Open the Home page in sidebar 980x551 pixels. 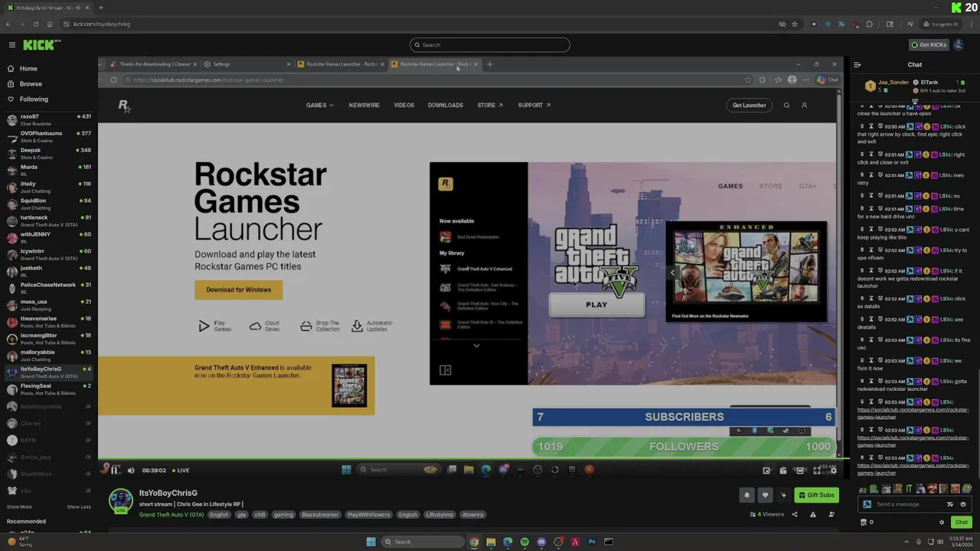click(28, 68)
